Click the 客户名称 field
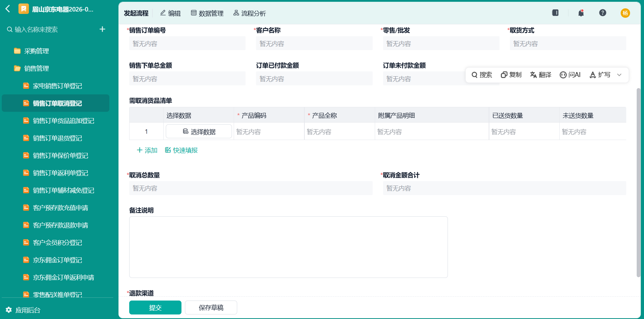This screenshot has width=644, height=319. [x=314, y=44]
